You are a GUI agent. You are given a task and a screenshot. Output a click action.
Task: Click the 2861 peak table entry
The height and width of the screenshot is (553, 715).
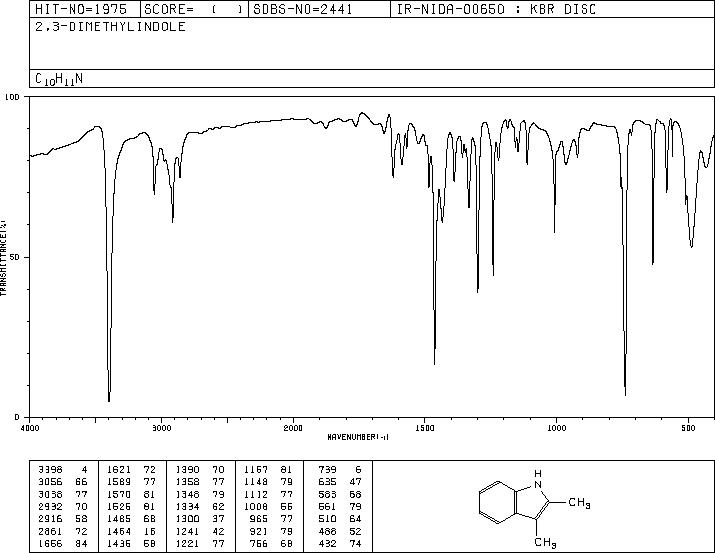pos(63,532)
